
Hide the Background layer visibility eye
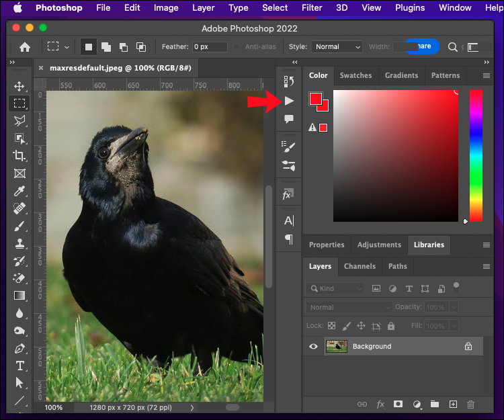coord(313,347)
